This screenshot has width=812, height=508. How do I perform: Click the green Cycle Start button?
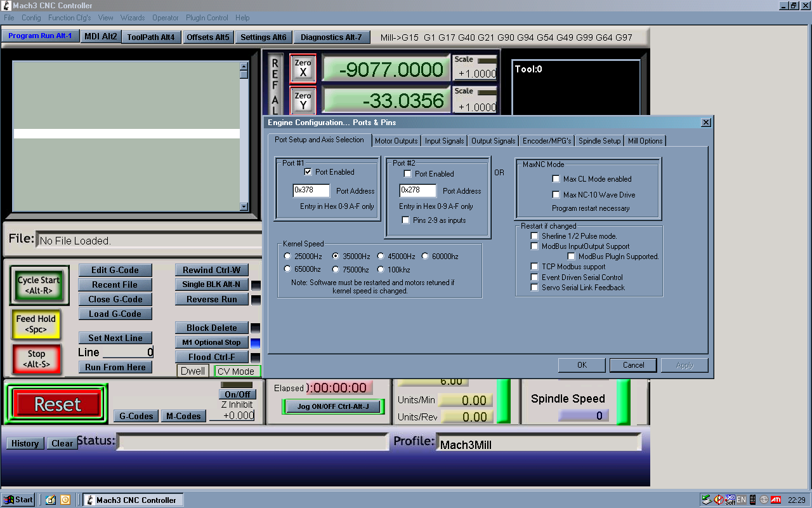39,285
